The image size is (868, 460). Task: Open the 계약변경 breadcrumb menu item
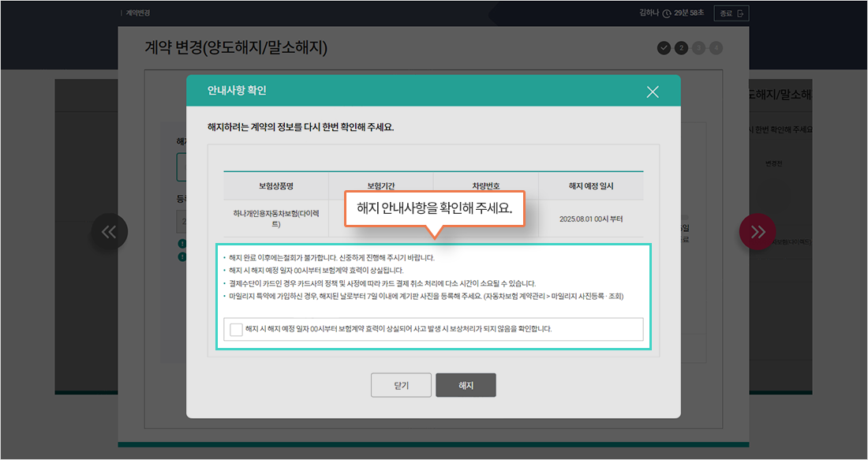[140, 12]
